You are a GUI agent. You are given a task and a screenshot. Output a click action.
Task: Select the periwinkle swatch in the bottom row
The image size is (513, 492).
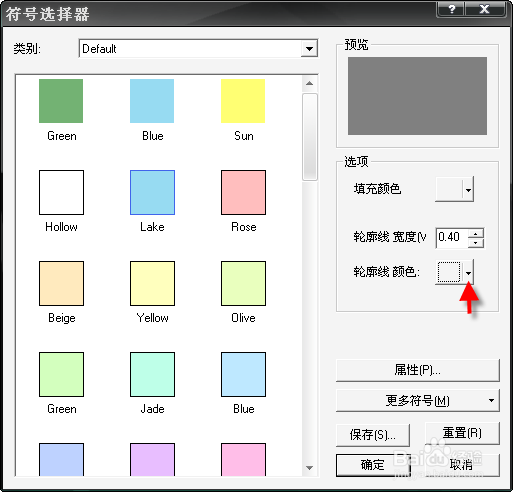61,459
